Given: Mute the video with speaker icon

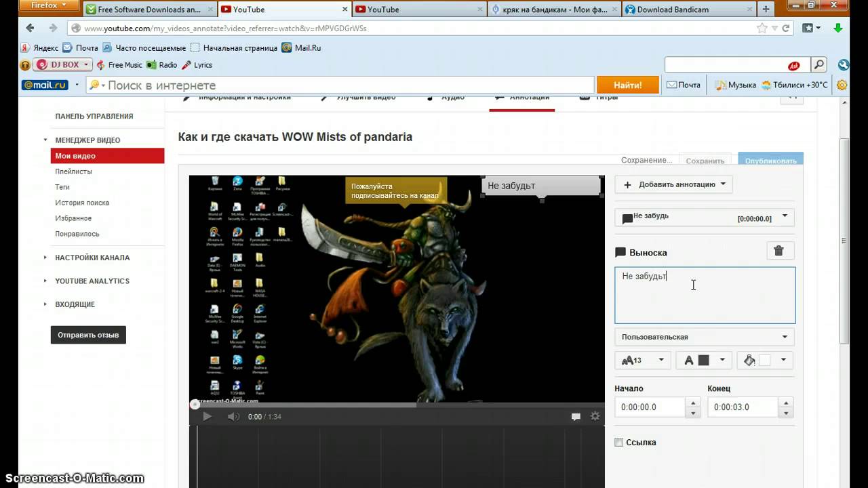Looking at the screenshot, I should (x=233, y=417).
